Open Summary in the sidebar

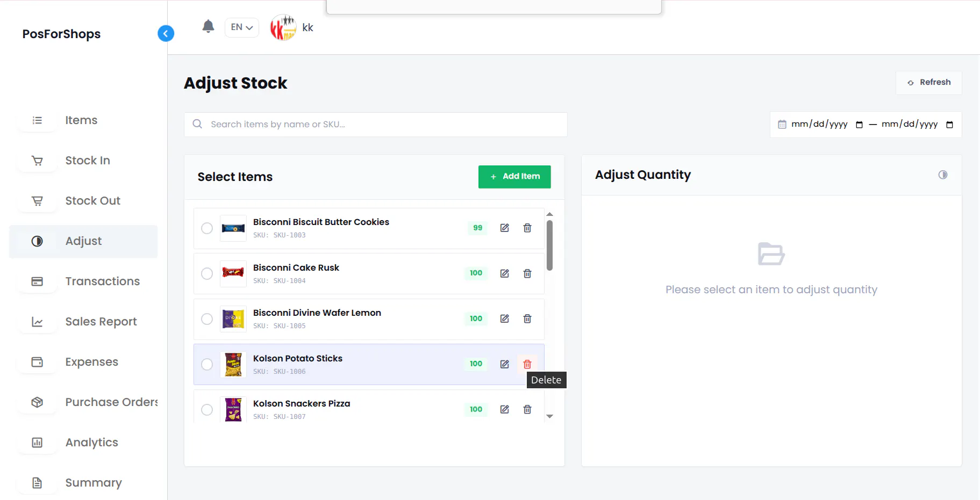coord(83,483)
